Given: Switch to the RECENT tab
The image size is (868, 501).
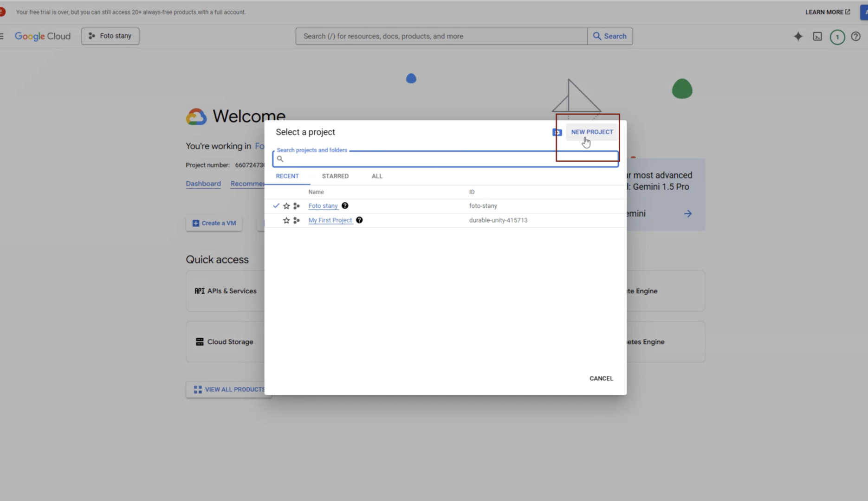Looking at the screenshot, I should tap(287, 176).
